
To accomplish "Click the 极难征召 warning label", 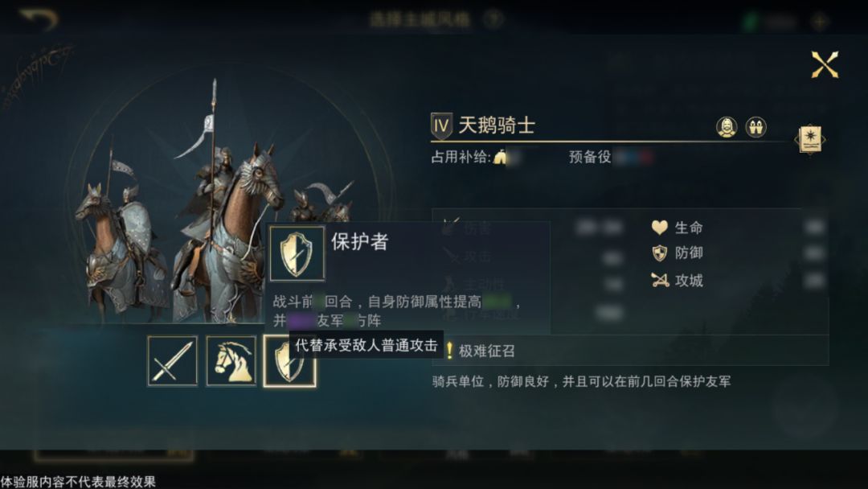I will pyautogui.click(x=481, y=351).
